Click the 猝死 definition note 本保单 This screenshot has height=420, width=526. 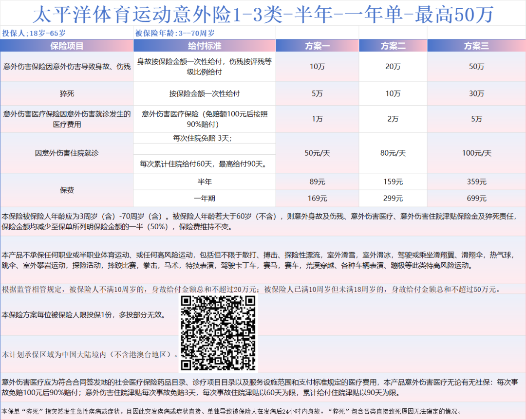coord(263,411)
